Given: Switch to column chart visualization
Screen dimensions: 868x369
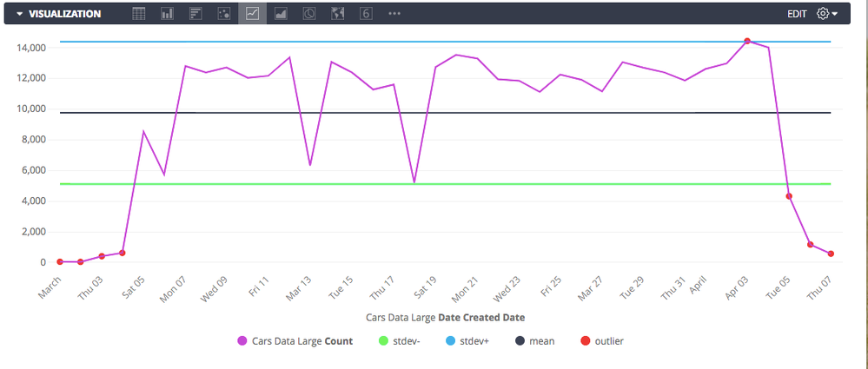Looking at the screenshot, I should [167, 14].
